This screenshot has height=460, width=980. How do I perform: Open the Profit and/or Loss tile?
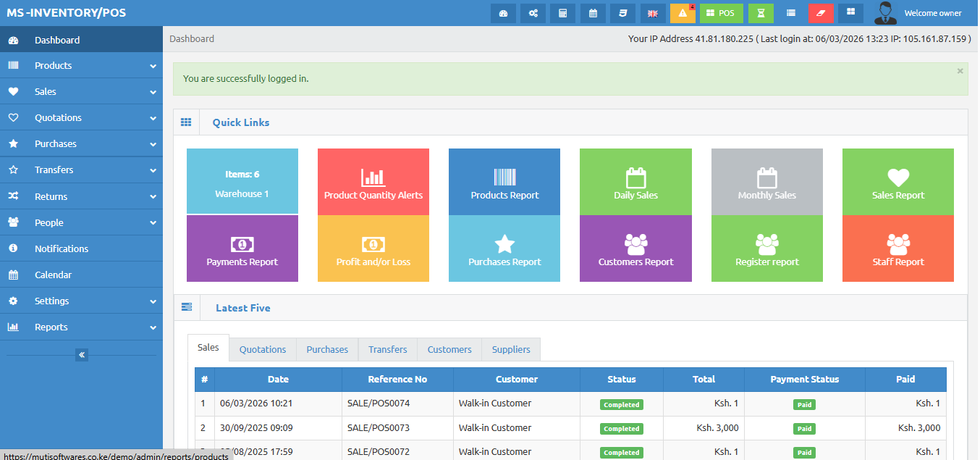point(373,248)
